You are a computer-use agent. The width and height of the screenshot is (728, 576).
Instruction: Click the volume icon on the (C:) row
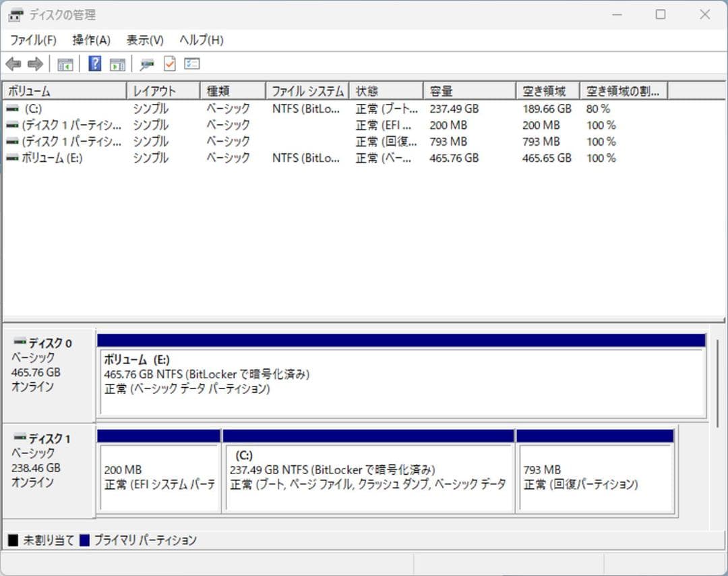tap(11, 108)
